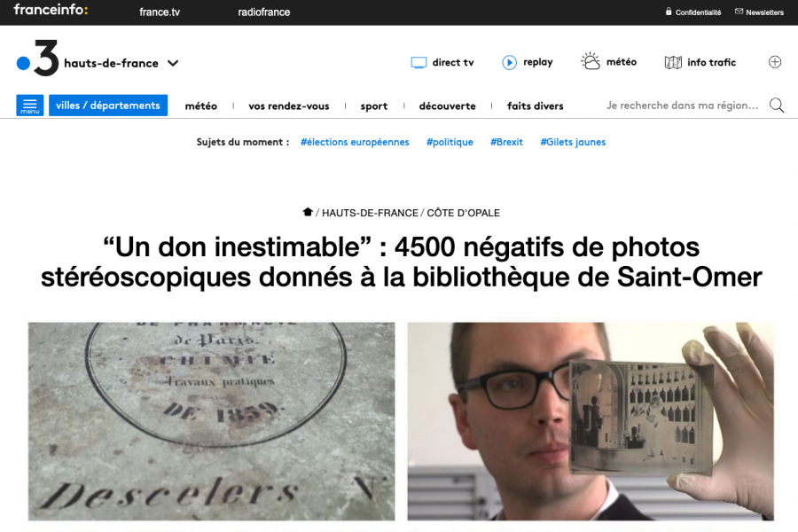The width and height of the screenshot is (798, 532).
Task: Open the faits divers menu item
Action: [535, 106]
